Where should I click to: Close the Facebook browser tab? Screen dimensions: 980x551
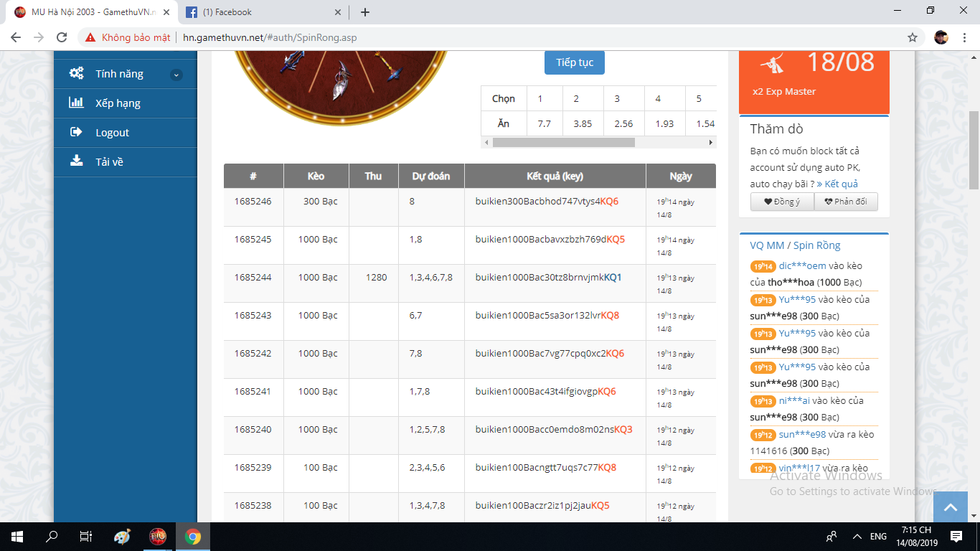pos(338,12)
